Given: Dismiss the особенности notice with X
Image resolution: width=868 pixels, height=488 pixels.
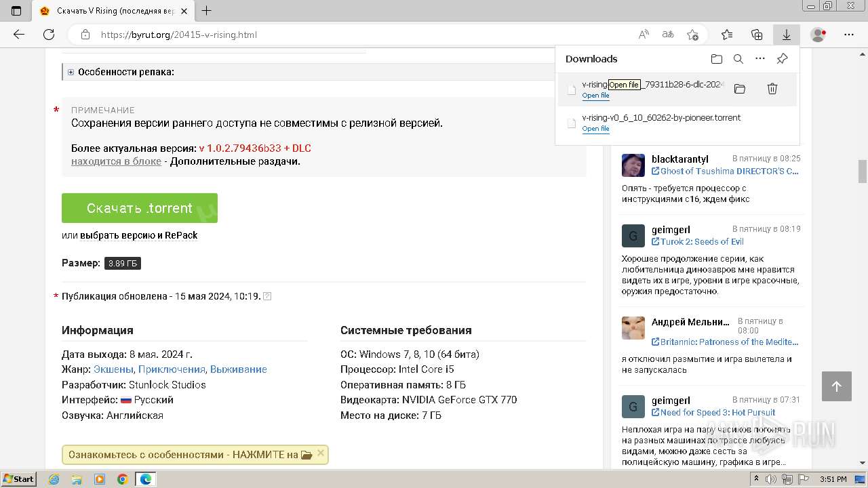Looking at the screenshot, I should [321, 453].
